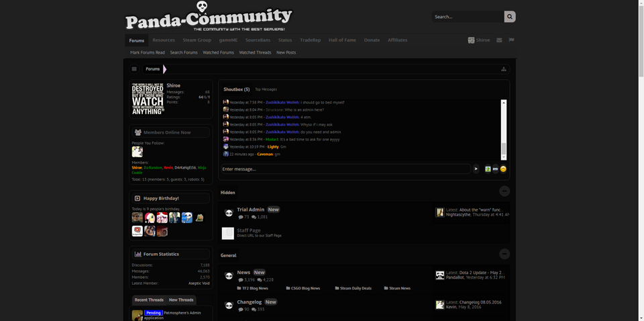The height and width of the screenshot is (321, 644).
Task: Open the Affiliates page
Action: (x=398, y=40)
